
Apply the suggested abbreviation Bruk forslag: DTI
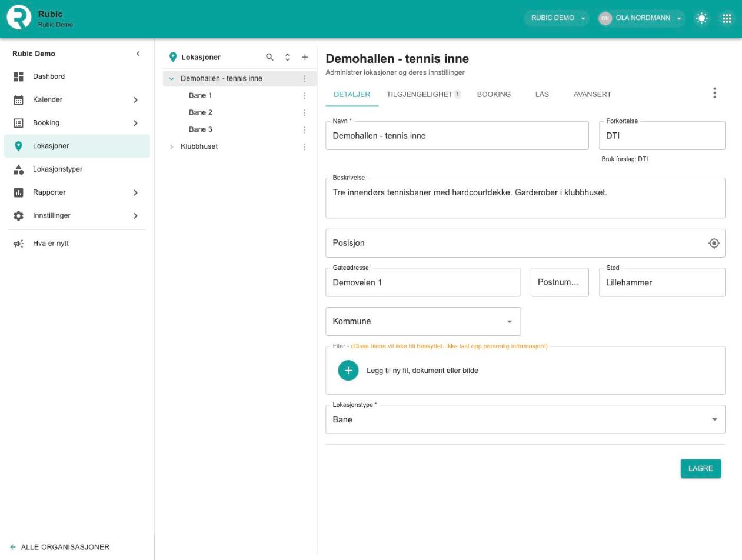pyautogui.click(x=624, y=159)
